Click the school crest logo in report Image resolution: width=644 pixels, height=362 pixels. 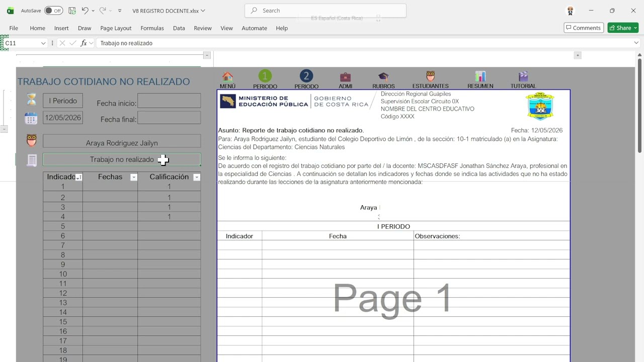[540, 106]
